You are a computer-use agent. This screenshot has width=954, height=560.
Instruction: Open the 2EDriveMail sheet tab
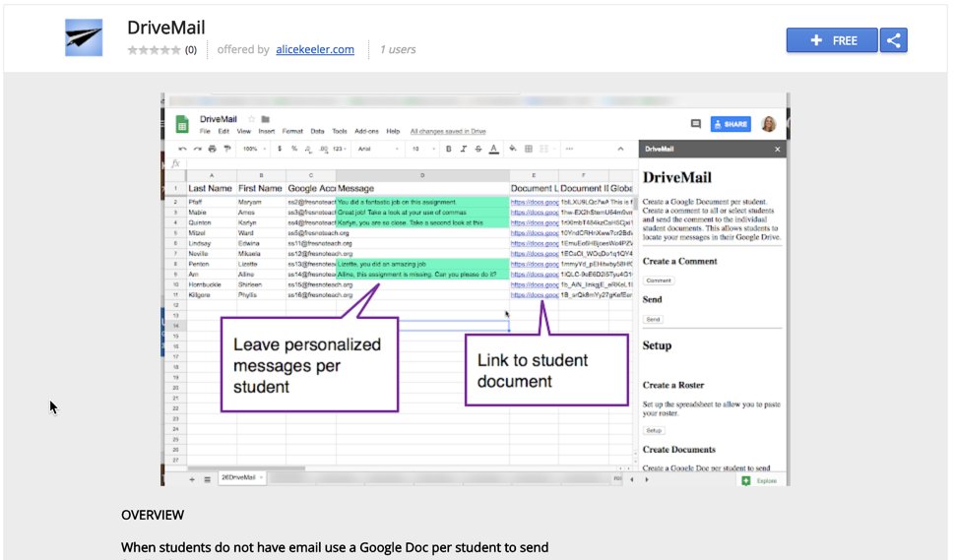click(x=241, y=478)
